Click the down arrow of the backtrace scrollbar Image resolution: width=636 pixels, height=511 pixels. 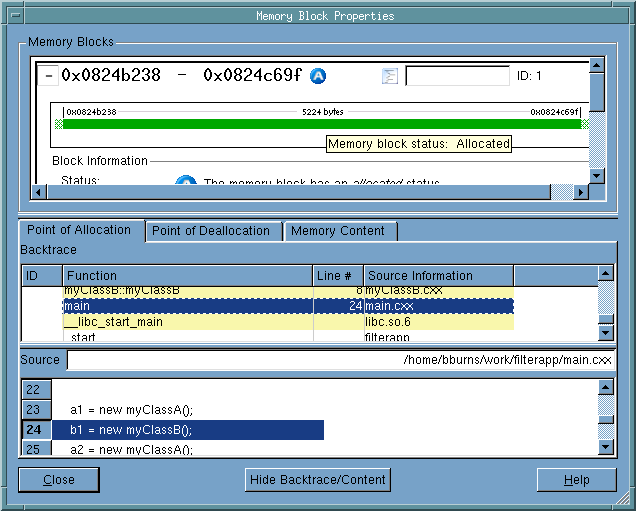point(605,332)
